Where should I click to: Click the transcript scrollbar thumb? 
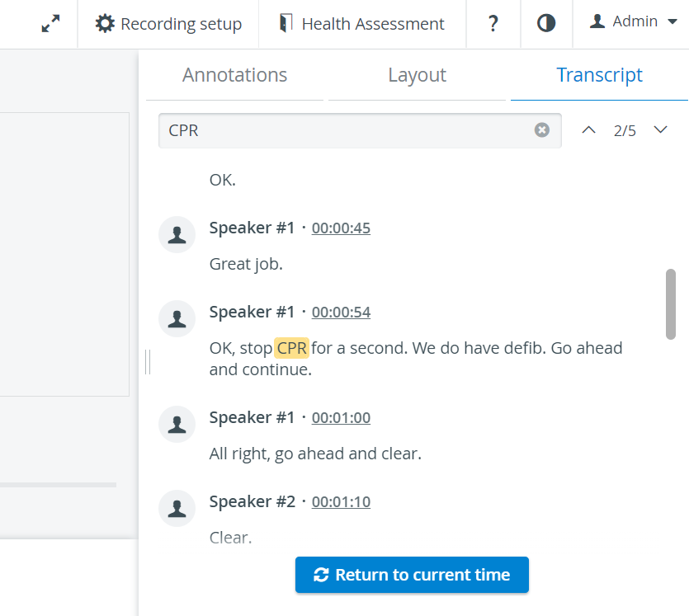pyautogui.click(x=671, y=304)
